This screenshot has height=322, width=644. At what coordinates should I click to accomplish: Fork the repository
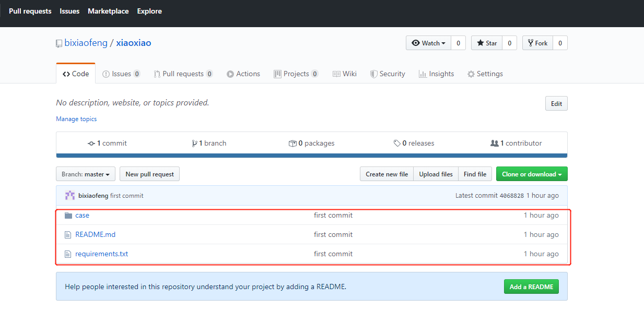537,43
